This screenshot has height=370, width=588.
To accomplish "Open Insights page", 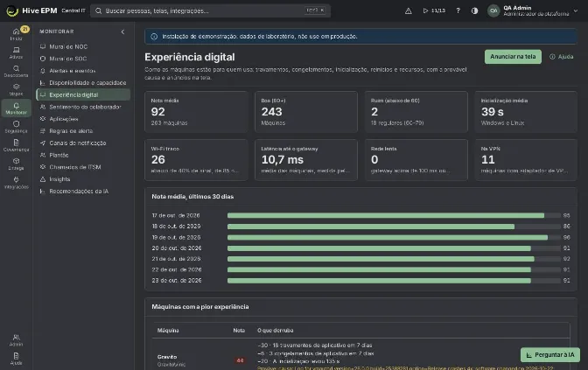I will [83, 179].
